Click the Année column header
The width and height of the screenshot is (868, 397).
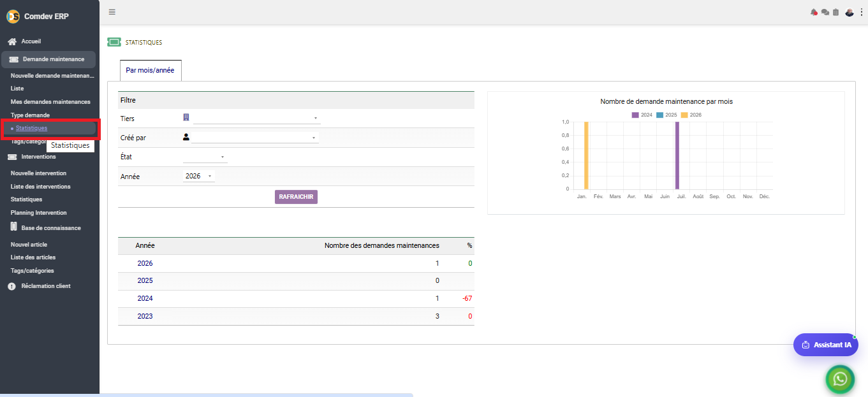tap(145, 245)
